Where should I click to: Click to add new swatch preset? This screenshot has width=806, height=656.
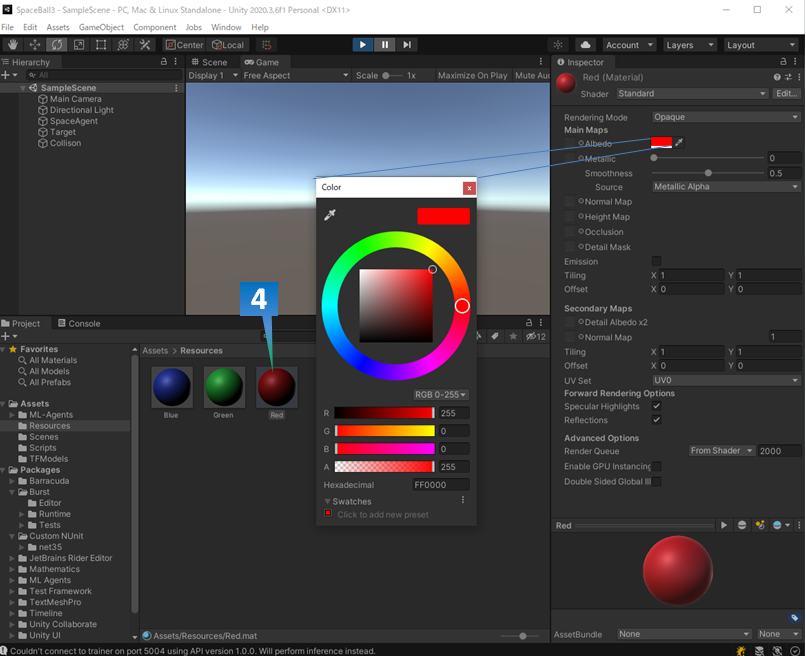pyautogui.click(x=383, y=515)
